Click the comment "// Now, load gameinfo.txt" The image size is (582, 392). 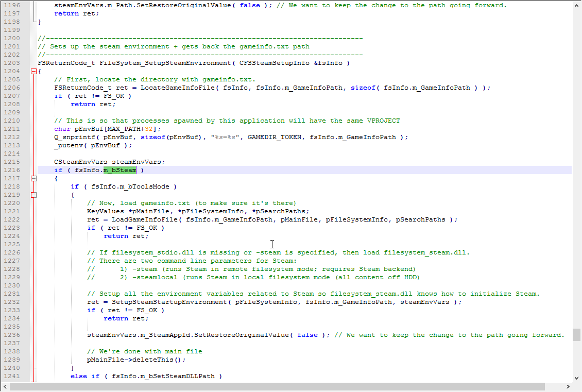(192, 203)
